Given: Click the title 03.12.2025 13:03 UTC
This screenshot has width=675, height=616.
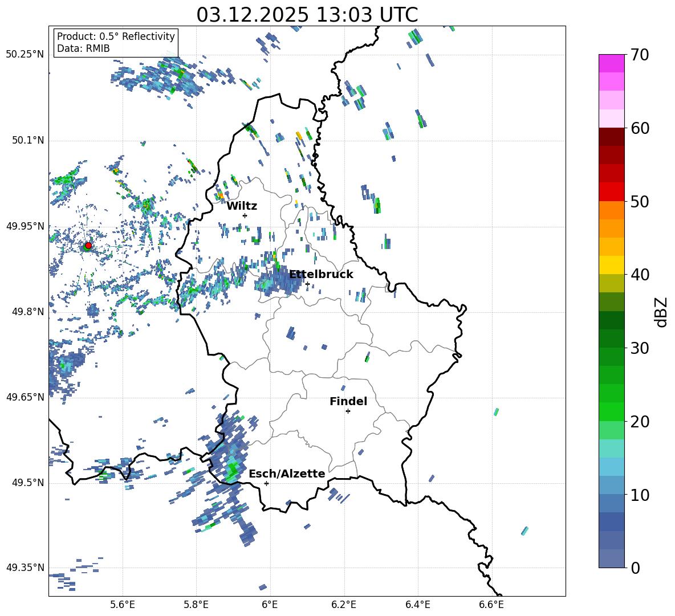Looking at the screenshot, I should (307, 15).
